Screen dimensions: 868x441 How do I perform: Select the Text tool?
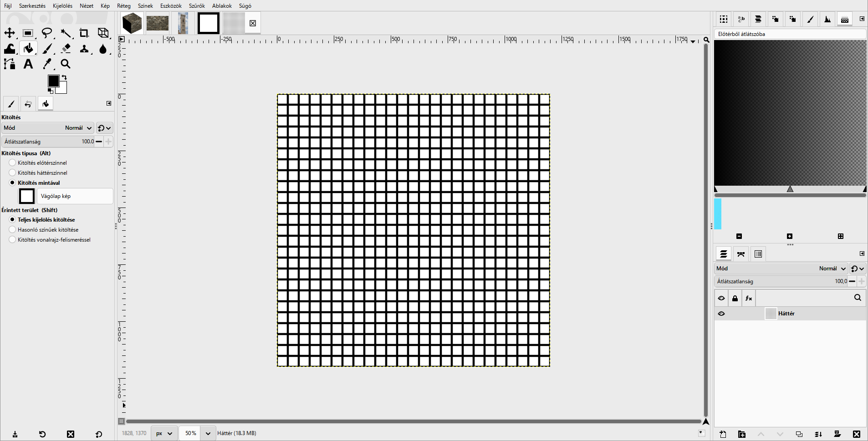tap(28, 64)
